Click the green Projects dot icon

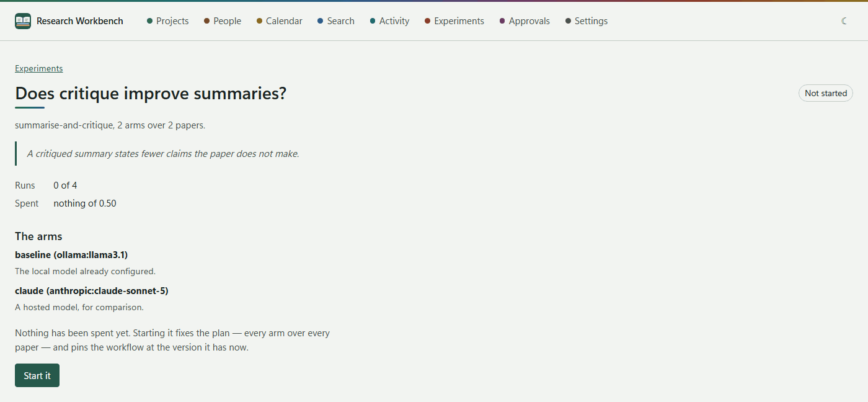point(149,21)
